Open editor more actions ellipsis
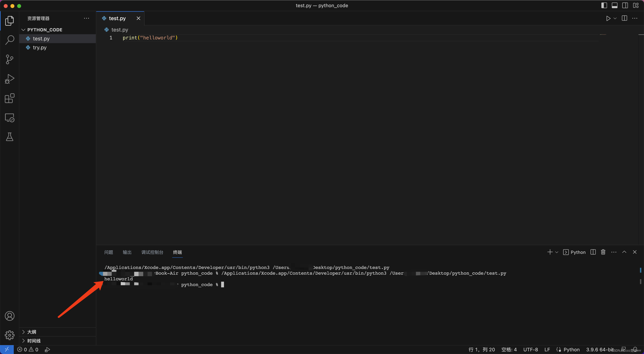Viewport: 644px width, 354px height. coord(634,18)
